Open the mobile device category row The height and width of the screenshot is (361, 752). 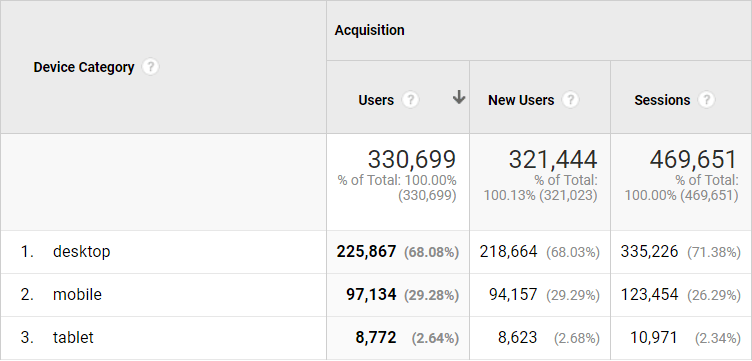pos(77,294)
